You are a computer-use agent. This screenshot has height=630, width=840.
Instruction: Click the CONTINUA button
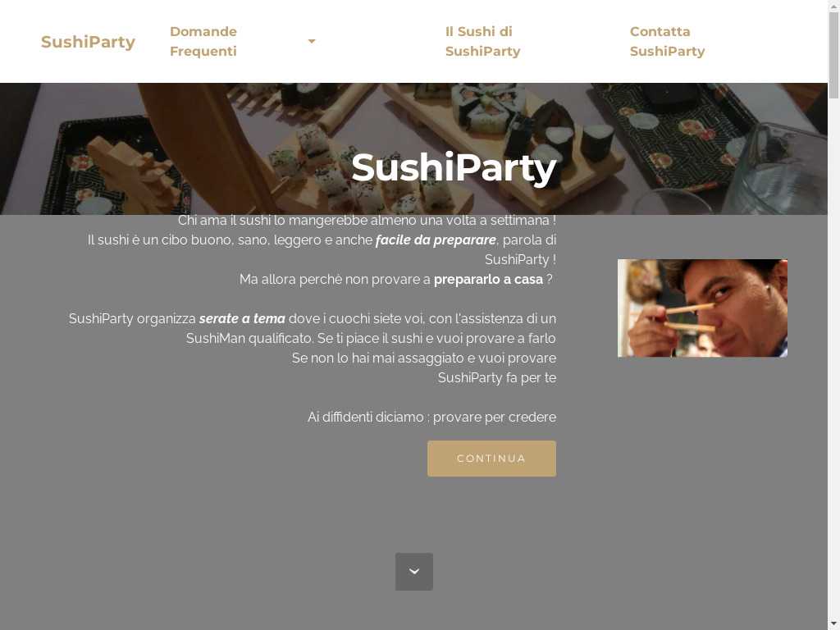(x=491, y=459)
